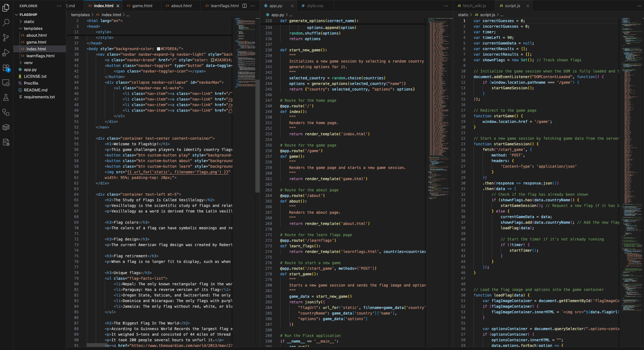Split the left editor group

click(244, 6)
